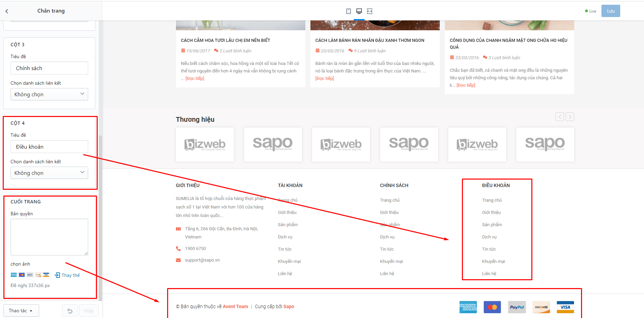Click the second sapo brand logo
This screenshot has width=644, height=318.
click(409, 145)
